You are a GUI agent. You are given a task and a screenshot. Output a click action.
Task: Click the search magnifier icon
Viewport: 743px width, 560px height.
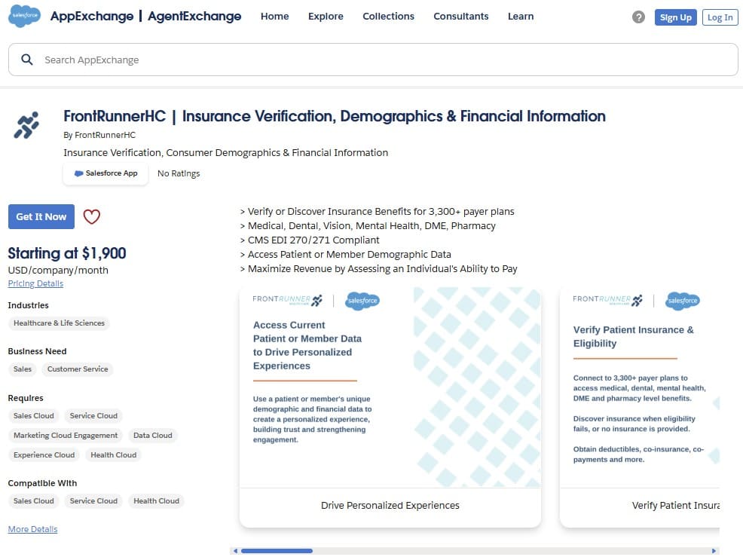tap(27, 60)
